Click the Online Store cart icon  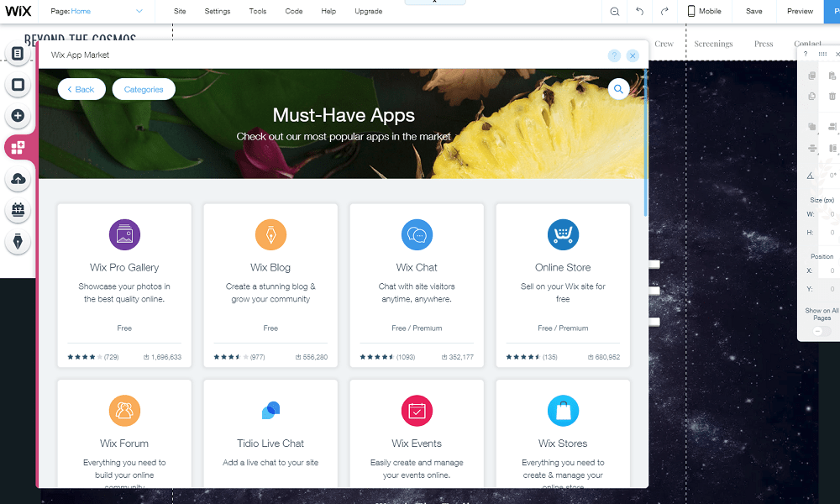pyautogui.click(x=563, y=234)
